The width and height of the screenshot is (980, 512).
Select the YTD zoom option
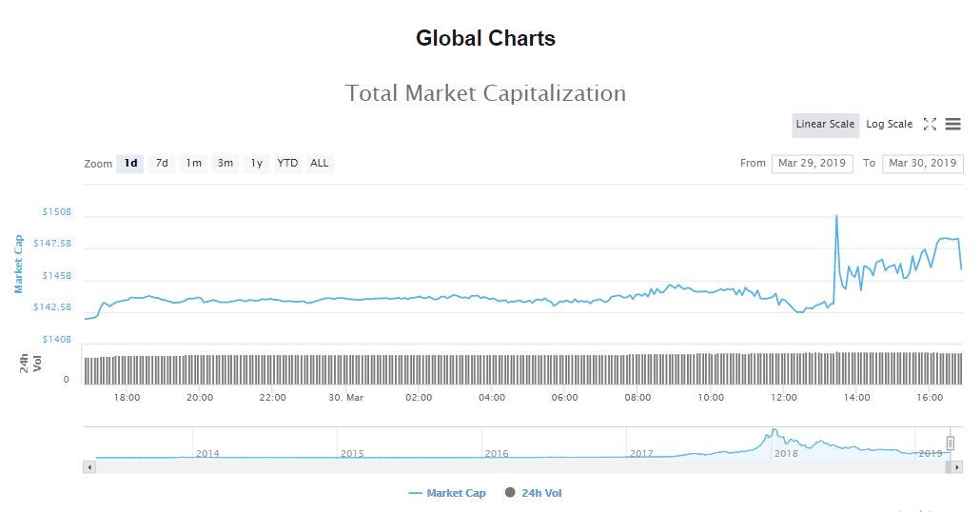click(287, 164)
